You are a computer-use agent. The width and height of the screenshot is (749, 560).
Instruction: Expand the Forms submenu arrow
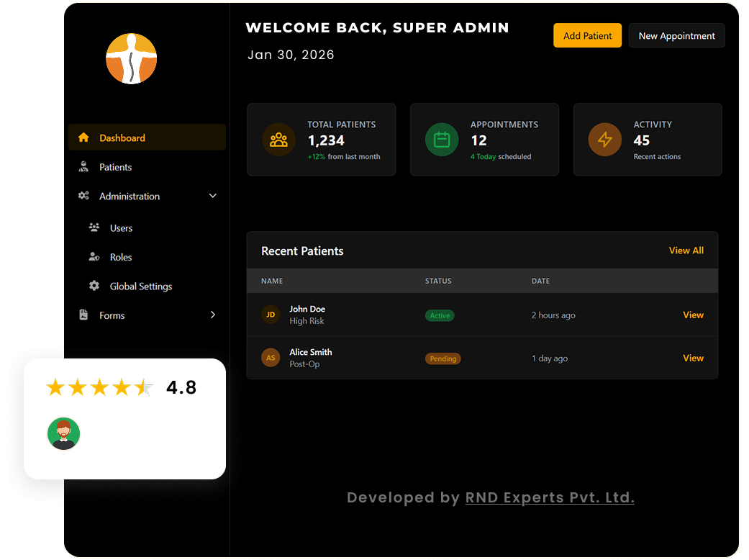point(212,315)
